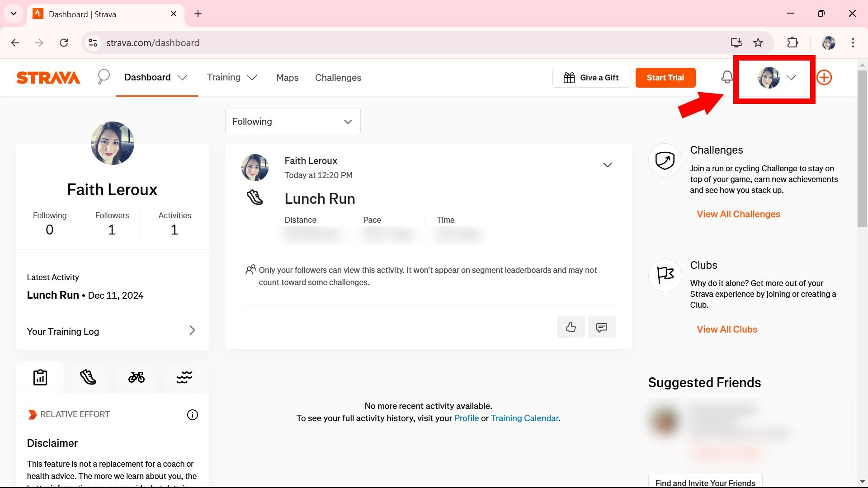The height and width of the screenshot is (488, 868).
Task: Click the Clubs flag icon
Action: tap(665, 275)
